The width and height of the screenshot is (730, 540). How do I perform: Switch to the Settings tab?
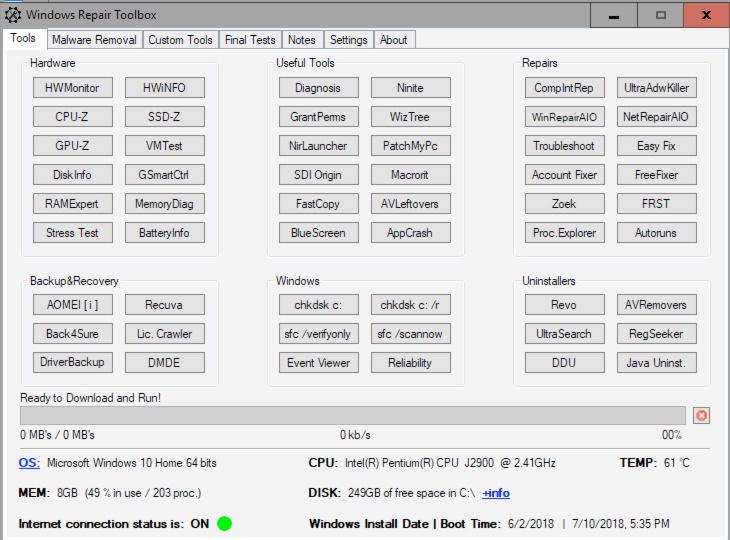[x=348, y=40]
